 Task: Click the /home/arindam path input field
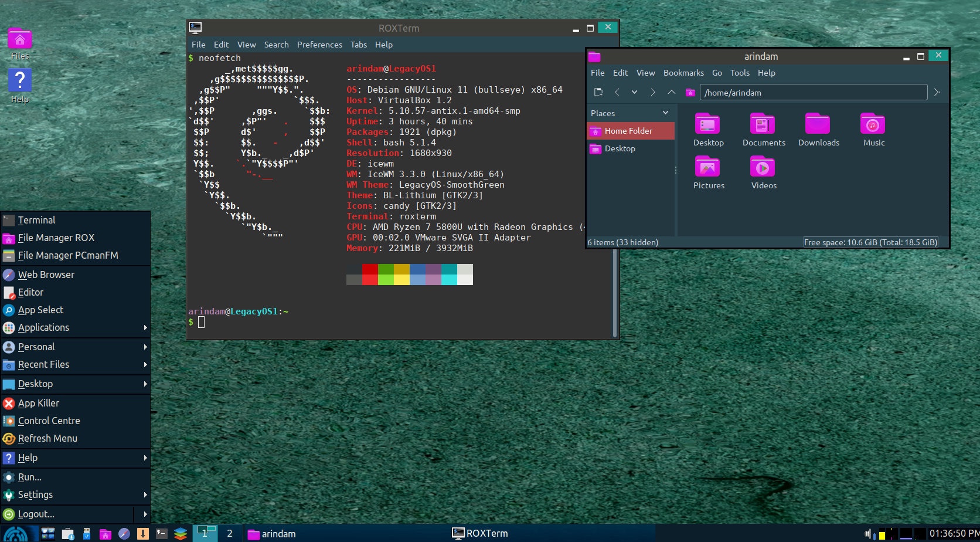pyautogui.click(x=814, y=93)
